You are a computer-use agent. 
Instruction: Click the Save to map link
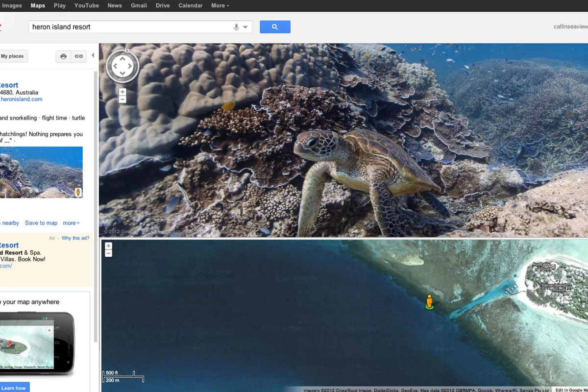coord(41,223)
